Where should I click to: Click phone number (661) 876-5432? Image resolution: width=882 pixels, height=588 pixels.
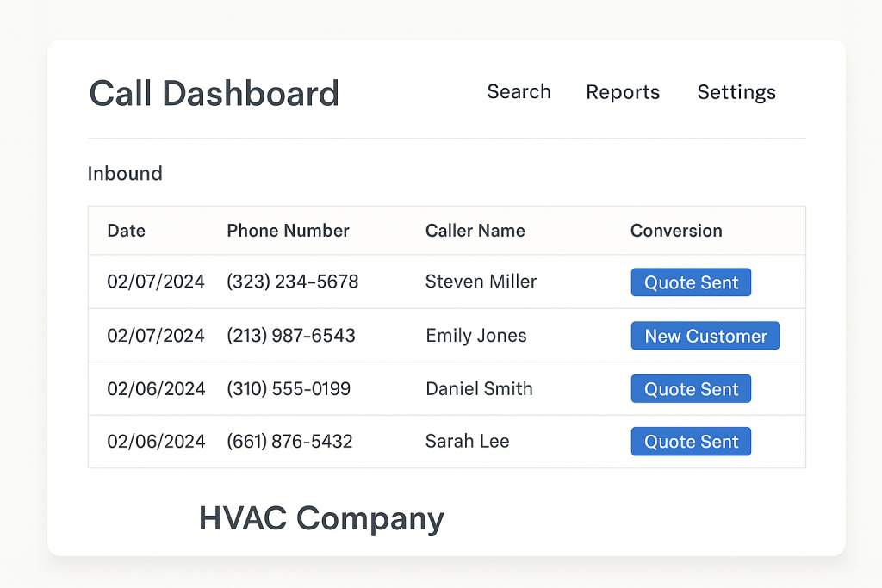click(x=289, y=441)
